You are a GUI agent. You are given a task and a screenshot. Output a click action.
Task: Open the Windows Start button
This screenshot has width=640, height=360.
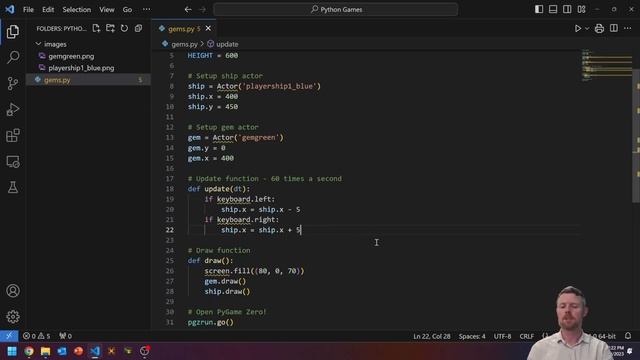[x=12, y=351]
